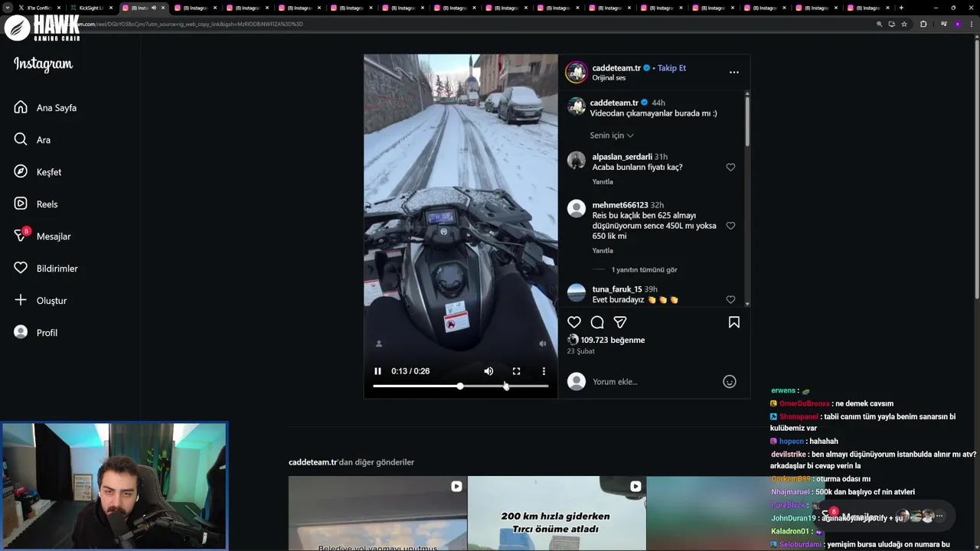Click the caddeteam.tr link above other posts

point(313,462)
